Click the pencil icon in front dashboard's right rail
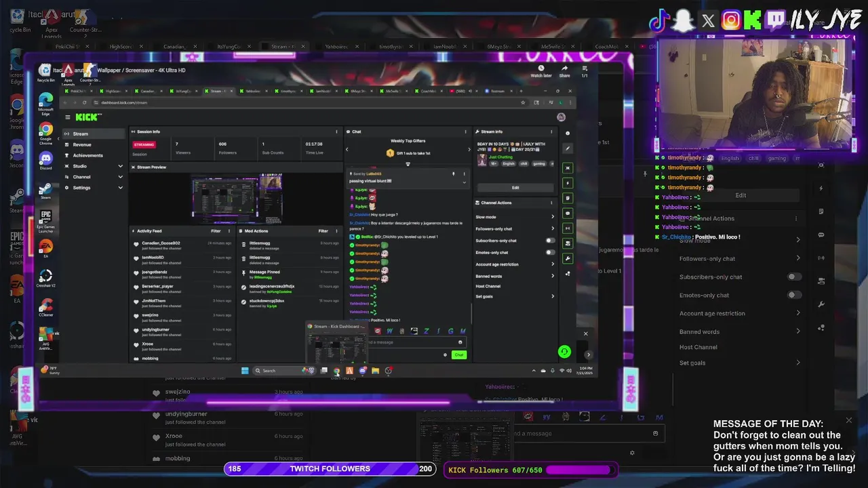 click(568, 148)
